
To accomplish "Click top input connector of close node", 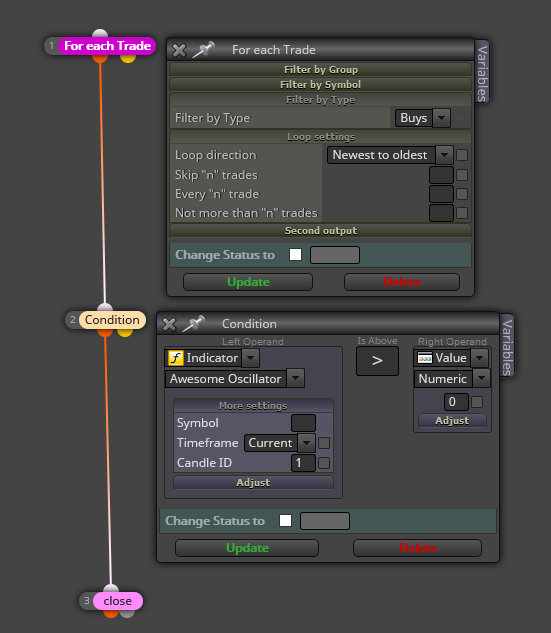I will 111,588.
